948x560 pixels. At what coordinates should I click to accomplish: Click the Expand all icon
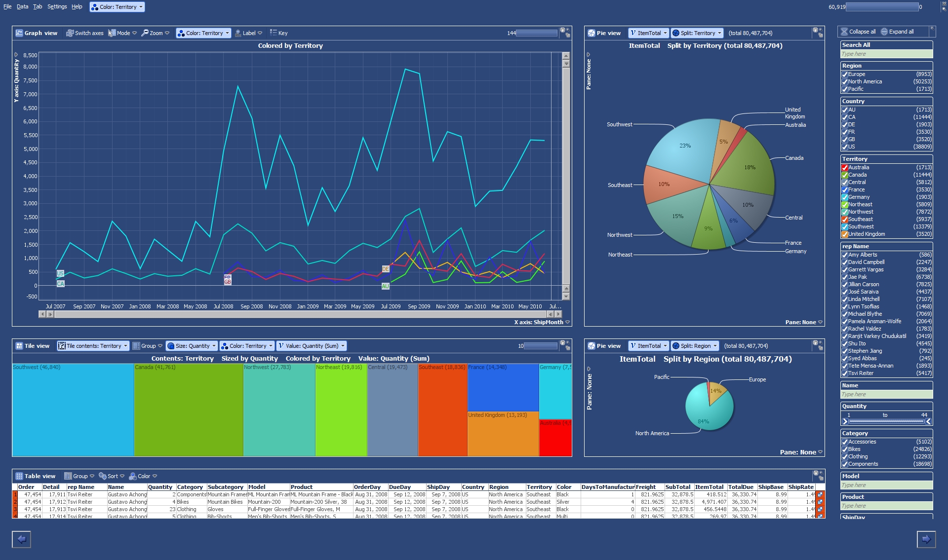click(x=884, y=32)
